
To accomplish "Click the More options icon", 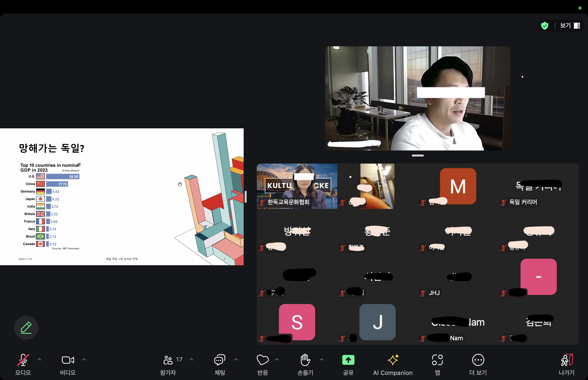I will click(x=478, y=359).
